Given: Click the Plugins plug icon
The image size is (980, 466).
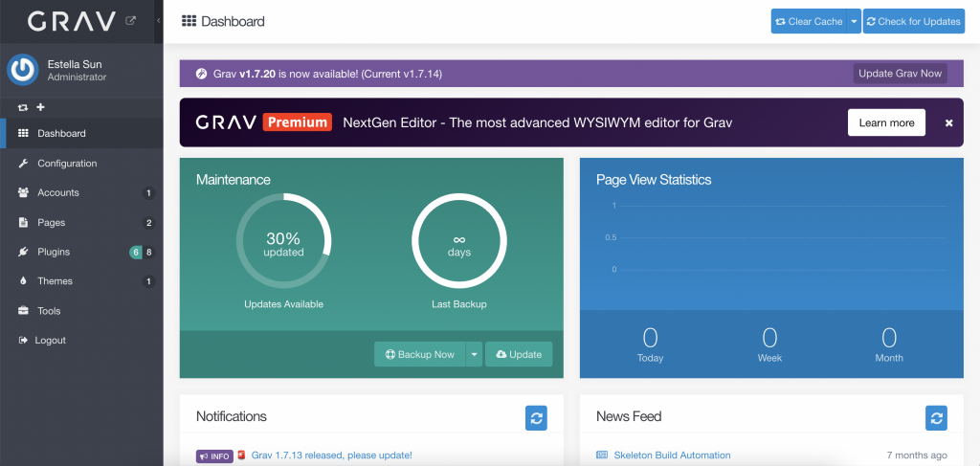Looking at the screenshot, I should tap(23, 252).
